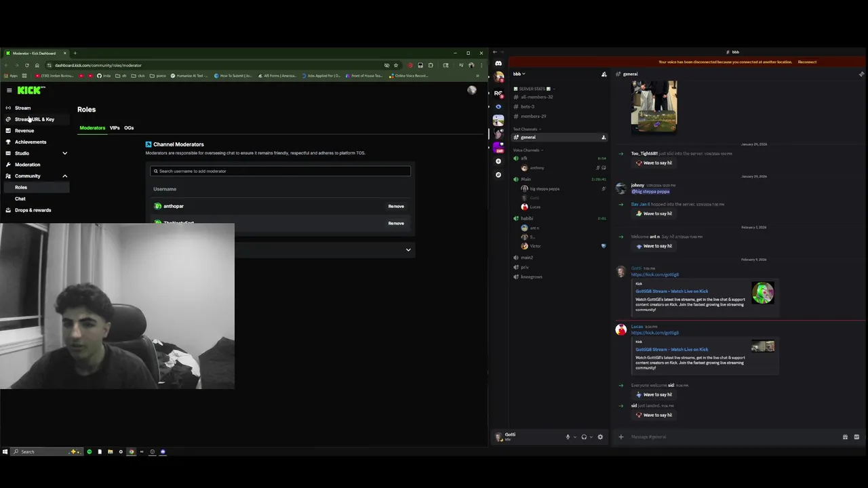Open pinned messages icon in Discord header
Screen dimensions: 868x488
click(x=861, y=74)
